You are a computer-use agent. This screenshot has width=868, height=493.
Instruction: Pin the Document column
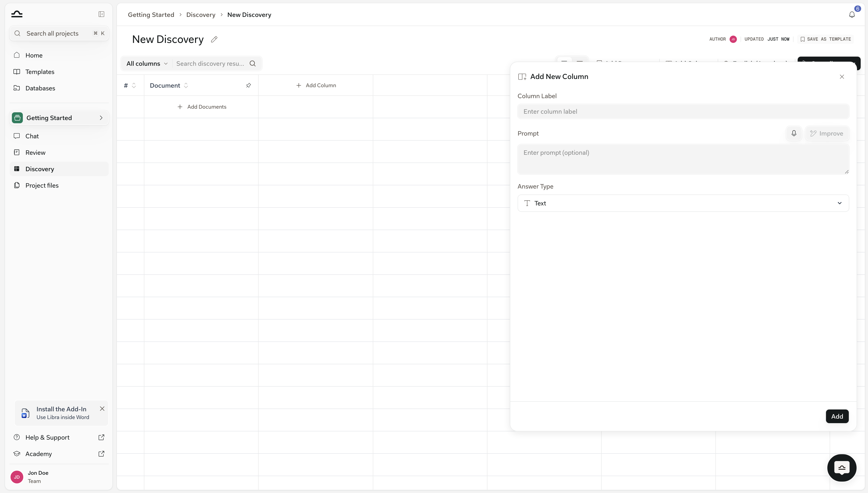tap(248, 85)
